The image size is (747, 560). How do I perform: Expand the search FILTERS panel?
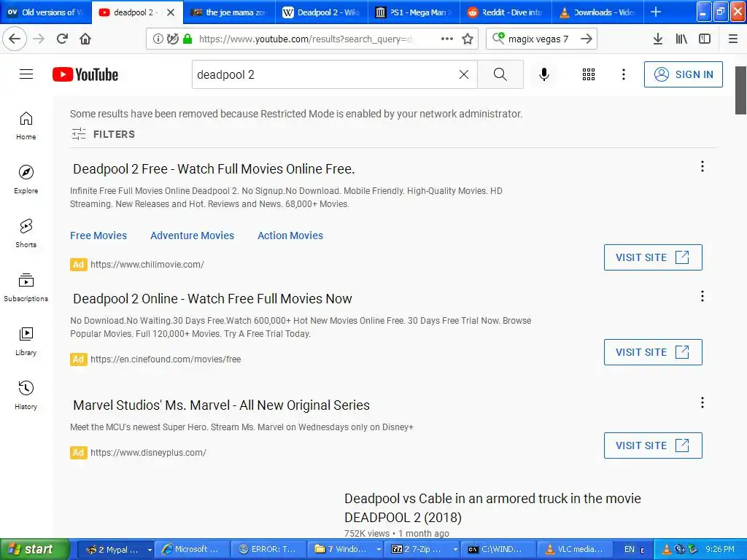point(104,134)
